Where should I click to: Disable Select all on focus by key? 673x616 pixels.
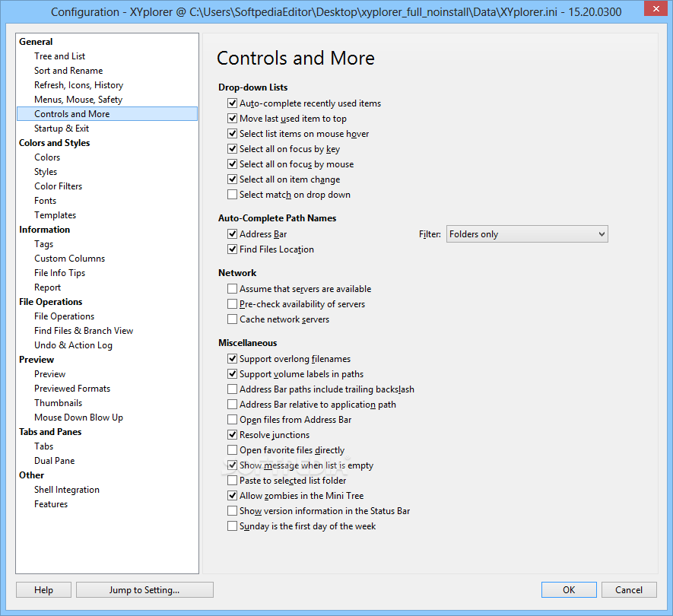click(x=232, y=149)
